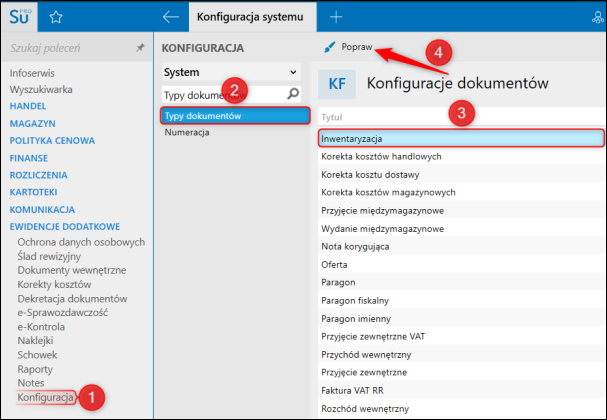Open the System dropdown in configuration panel

point(231,72)
